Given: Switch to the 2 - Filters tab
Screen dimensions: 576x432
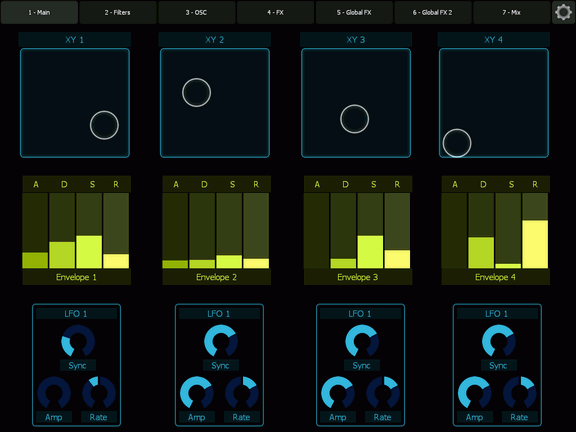Looking at the screenshot, I should pyautogui.click(x=118, y=12).
